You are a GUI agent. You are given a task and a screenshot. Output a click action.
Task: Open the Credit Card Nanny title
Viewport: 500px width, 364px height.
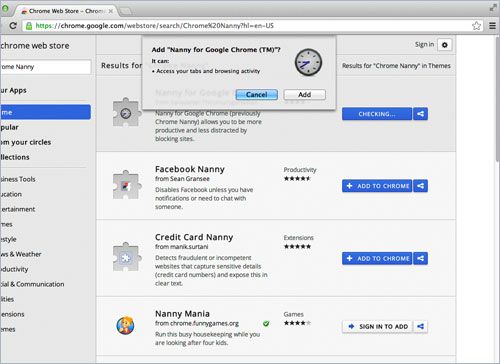(x=194, y=237)
